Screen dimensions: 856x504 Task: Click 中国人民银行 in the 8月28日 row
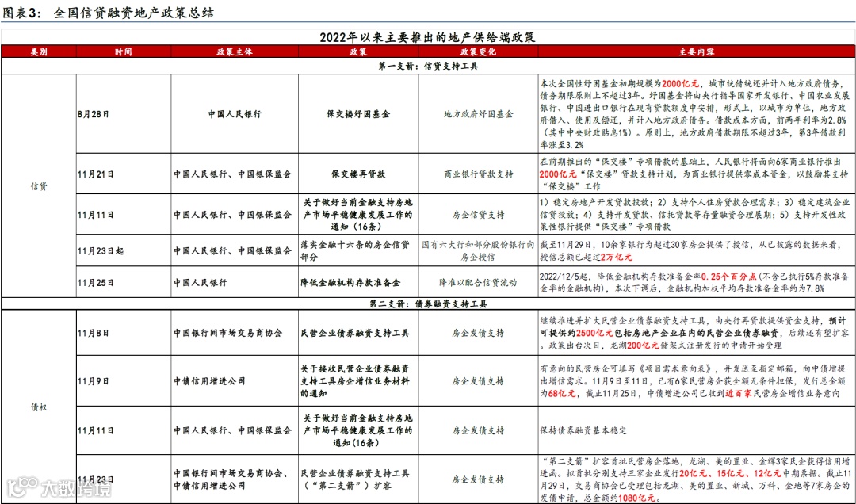click(x=235, y=114)
